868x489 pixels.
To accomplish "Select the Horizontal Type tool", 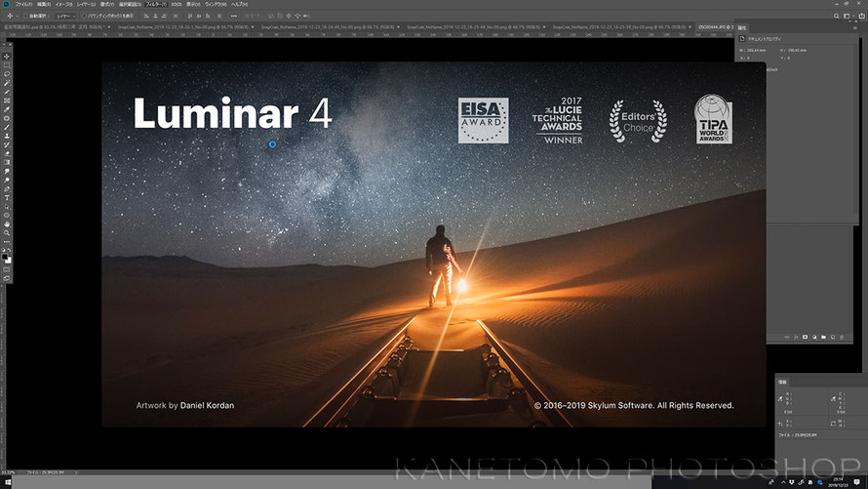I will (7, 198).
